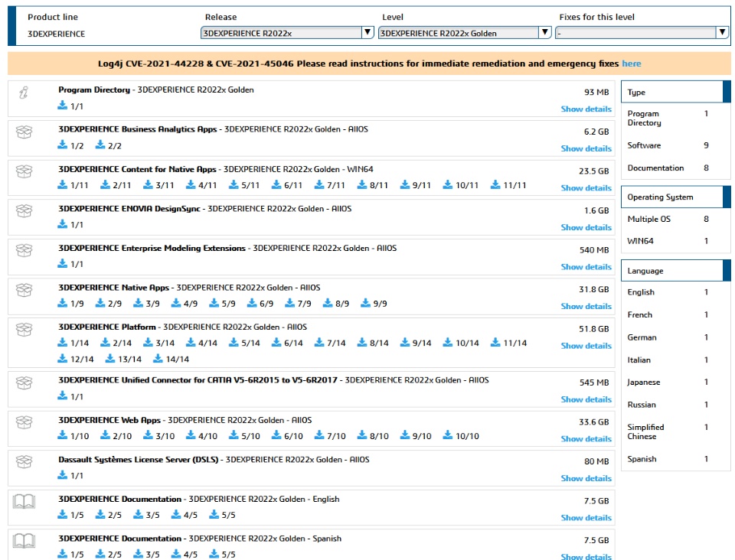
Task: Download Enterprise Modeling Extensions part 1/1
Action: (70, 264)
